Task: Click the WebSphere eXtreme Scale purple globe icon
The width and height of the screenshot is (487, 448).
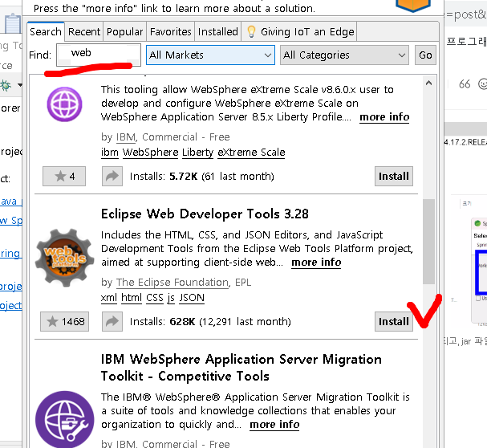Action: [65, 104]
